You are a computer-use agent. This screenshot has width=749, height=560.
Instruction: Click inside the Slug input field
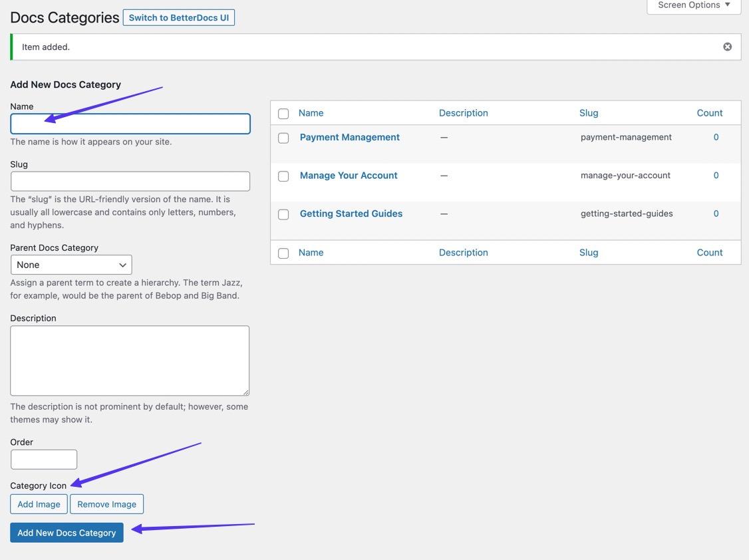pyautogui.click(x=130, y=181)
